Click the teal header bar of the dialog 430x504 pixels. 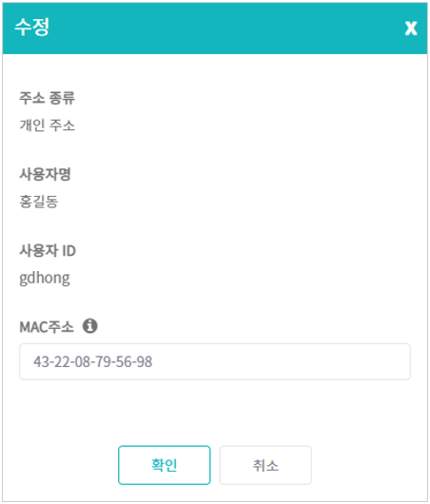[x=215, y=29]
